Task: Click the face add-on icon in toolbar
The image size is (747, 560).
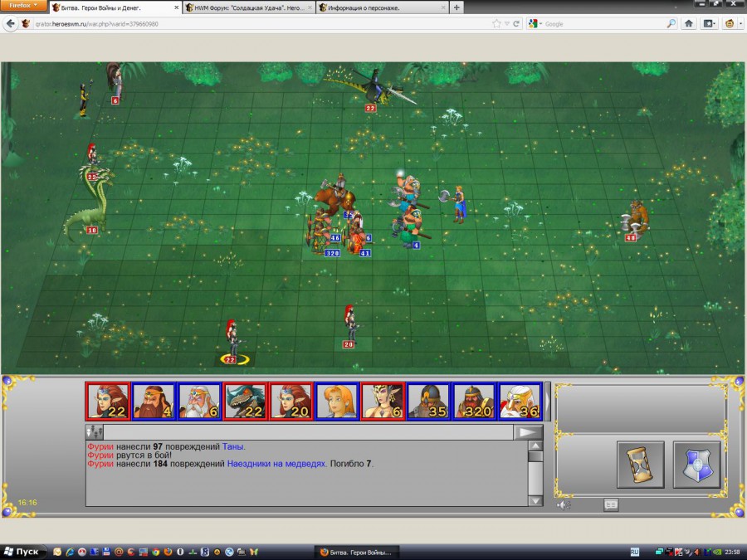Action: (x=730, y=23)
